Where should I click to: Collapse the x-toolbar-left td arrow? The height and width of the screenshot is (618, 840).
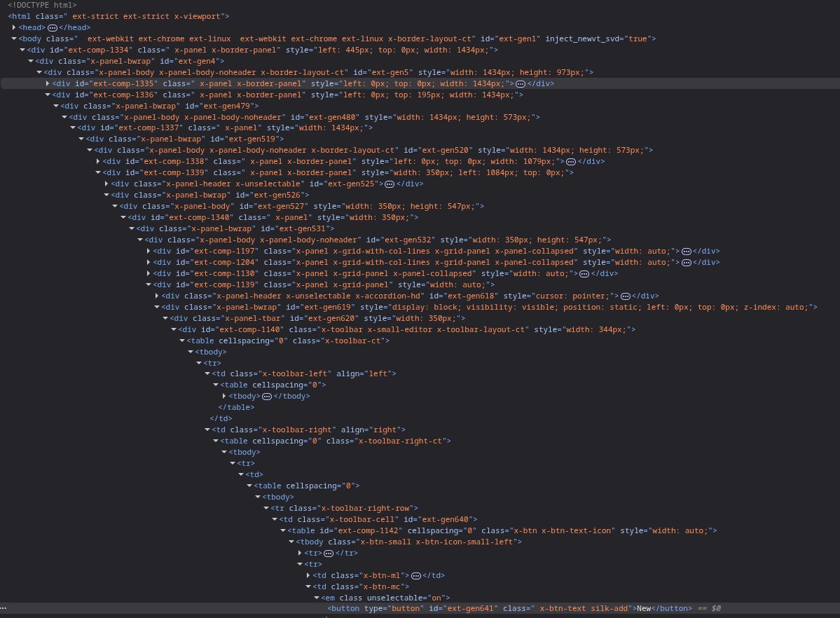click(x=207, y=373)
